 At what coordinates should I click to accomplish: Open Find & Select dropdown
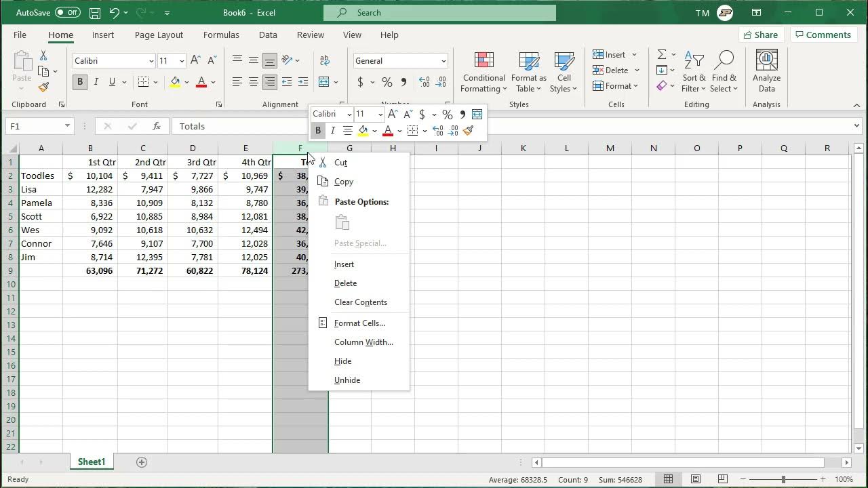724,72
